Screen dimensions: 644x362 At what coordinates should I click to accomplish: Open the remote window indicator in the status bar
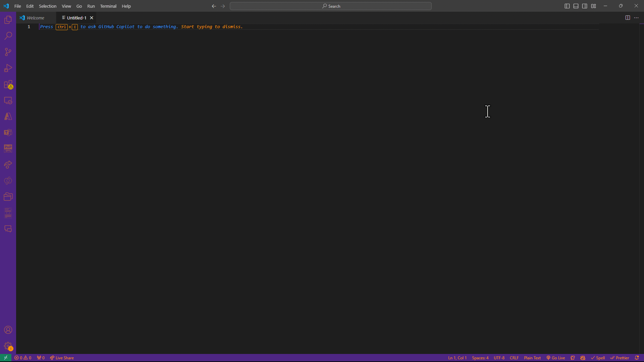tap(6, 358)
